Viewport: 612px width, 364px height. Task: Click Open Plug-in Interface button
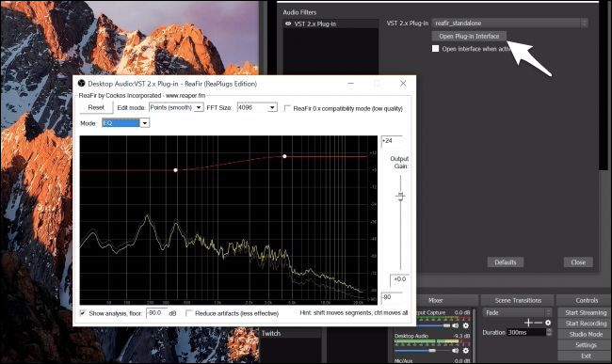tap(469, 37)
